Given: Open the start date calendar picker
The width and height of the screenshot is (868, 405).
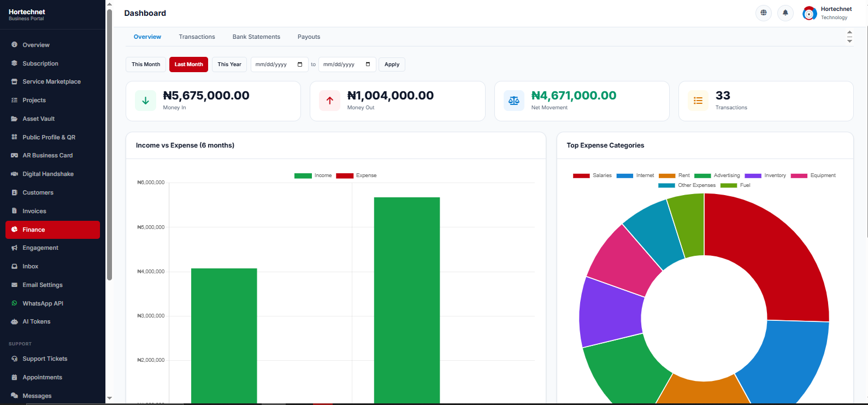Looking at the screenshot, I should pos(300,64).
